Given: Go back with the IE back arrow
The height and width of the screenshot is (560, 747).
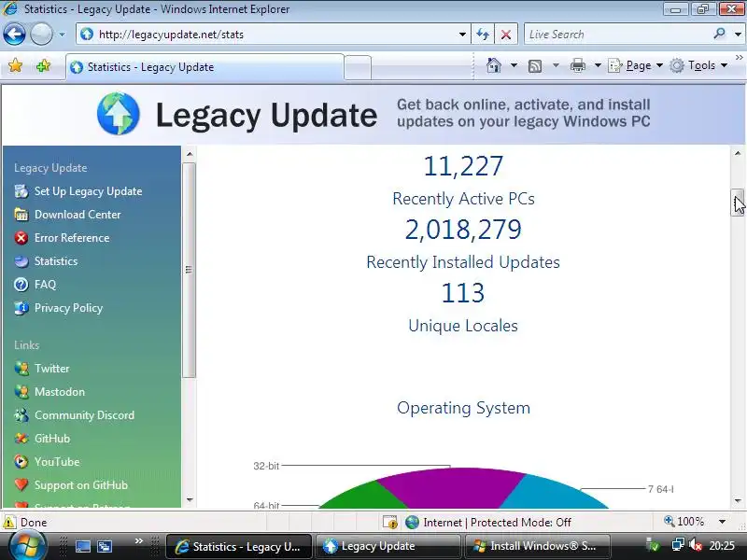Looking at the screenshot, I should pyautogui.click(x=14, y=35).
